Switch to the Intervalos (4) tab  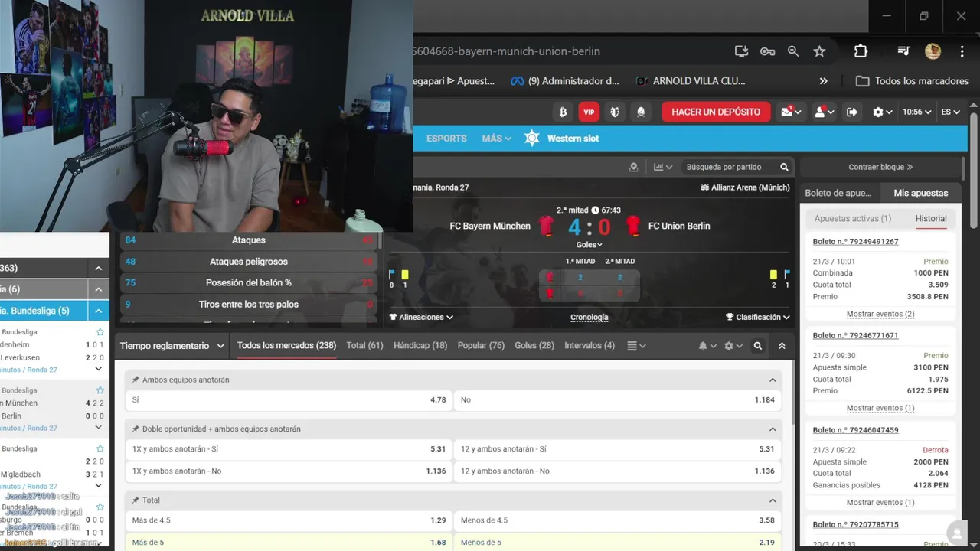[x=590, y=346]
